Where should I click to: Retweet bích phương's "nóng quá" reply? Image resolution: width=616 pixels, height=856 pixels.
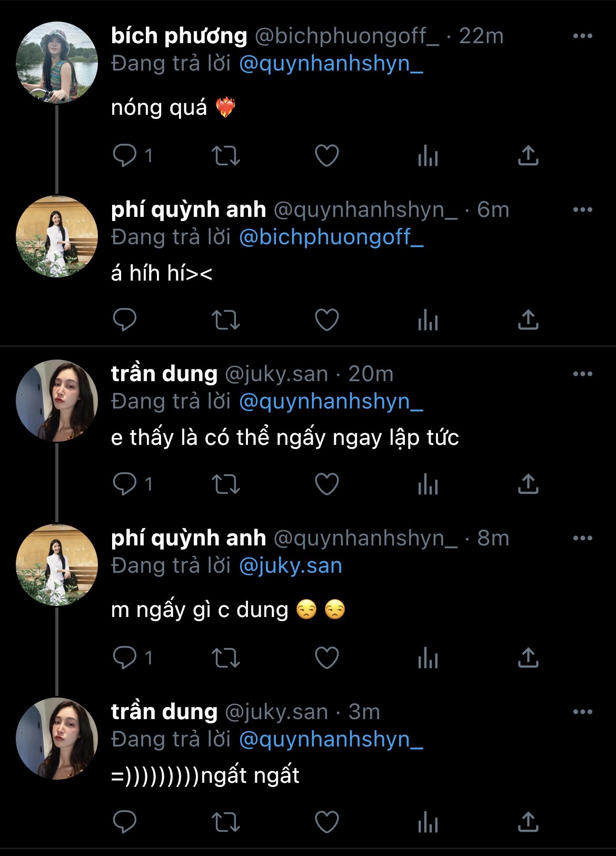[225, 156]
